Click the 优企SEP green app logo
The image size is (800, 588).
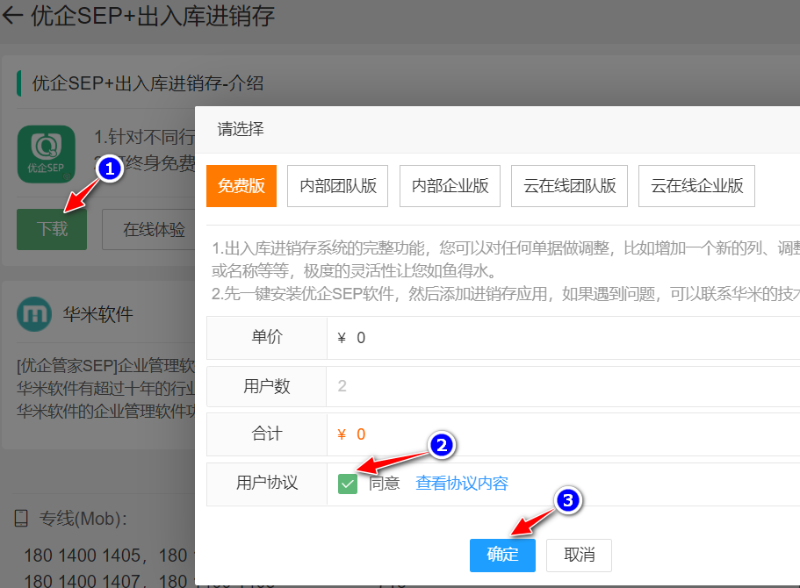(x=46, y=154)
